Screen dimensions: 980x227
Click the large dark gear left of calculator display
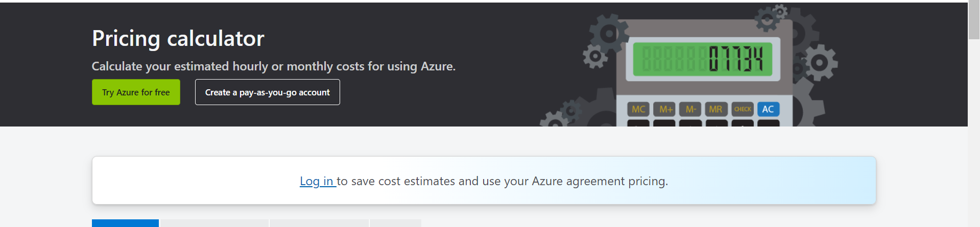pos(609,34)
